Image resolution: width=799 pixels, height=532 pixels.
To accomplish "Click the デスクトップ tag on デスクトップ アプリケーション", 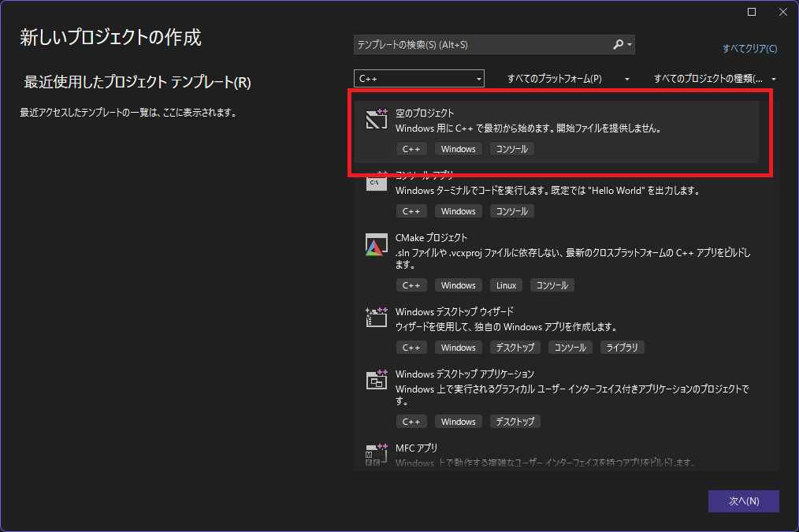I will tap(515, 422).
